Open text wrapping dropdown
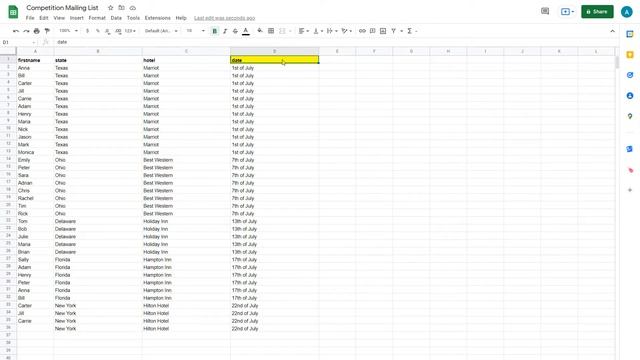The image size is (640, 360). (332, 31)
